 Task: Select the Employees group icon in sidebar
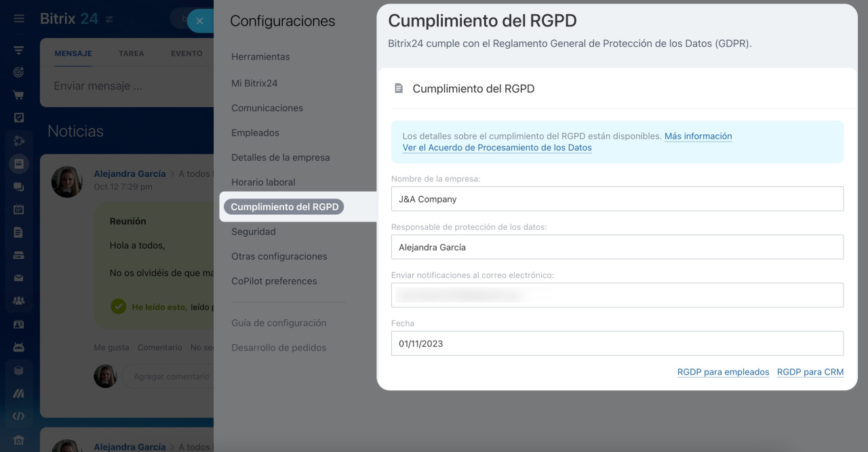coord(18,300)
